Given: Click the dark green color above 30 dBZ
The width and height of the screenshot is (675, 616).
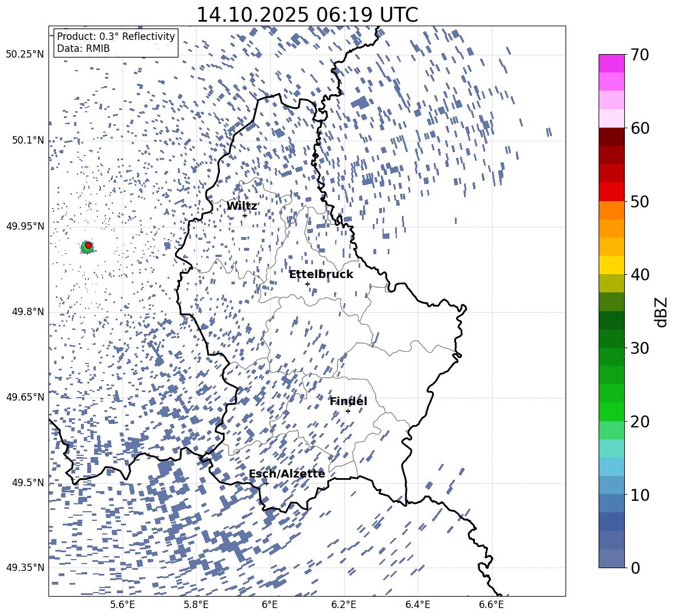Looking at the screenshot, I should 612,338.
